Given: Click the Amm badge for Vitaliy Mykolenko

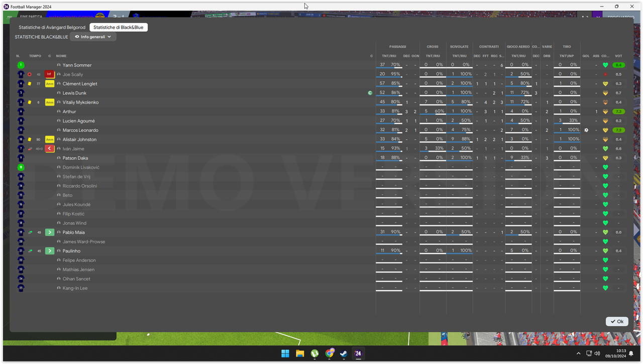Looking at the screenshot, I should pyautogui.click(x=49, y=102).
